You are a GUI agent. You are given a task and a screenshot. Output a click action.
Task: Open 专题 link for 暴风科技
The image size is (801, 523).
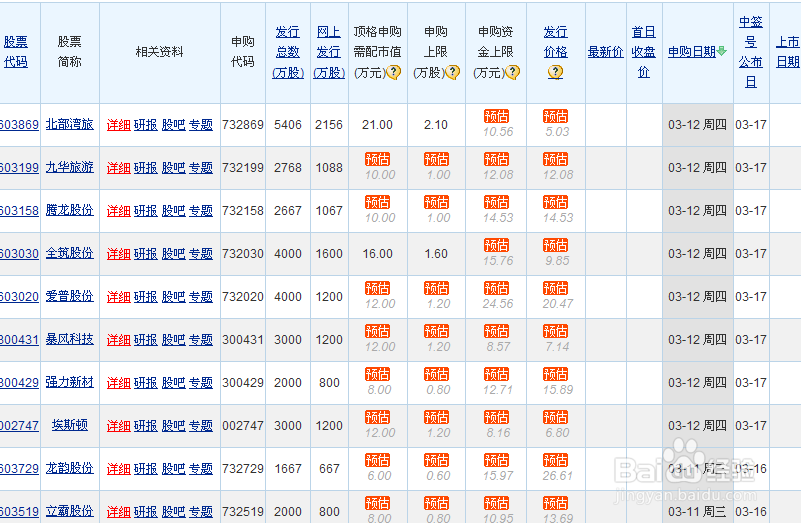pyautogui.click(x=201, y=339)
